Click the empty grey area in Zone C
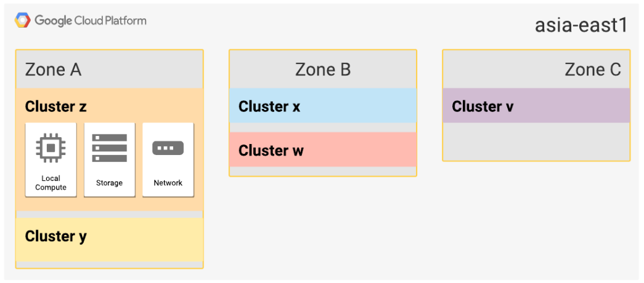The width and height of the screenshot is (644, 283). click(x=536, y=141)
